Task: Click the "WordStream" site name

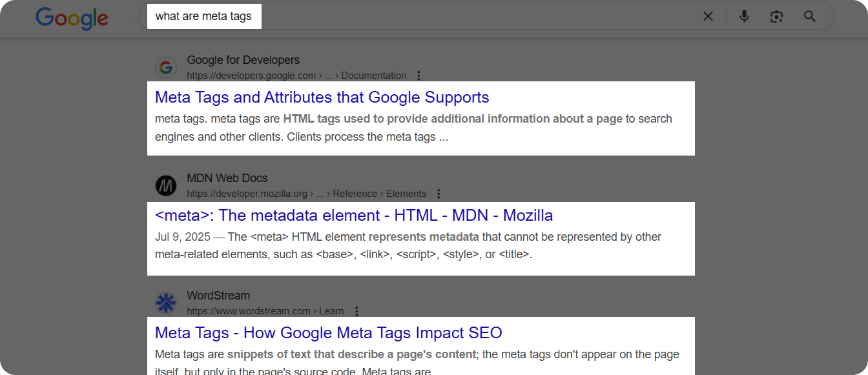Action: coord(218,296)
